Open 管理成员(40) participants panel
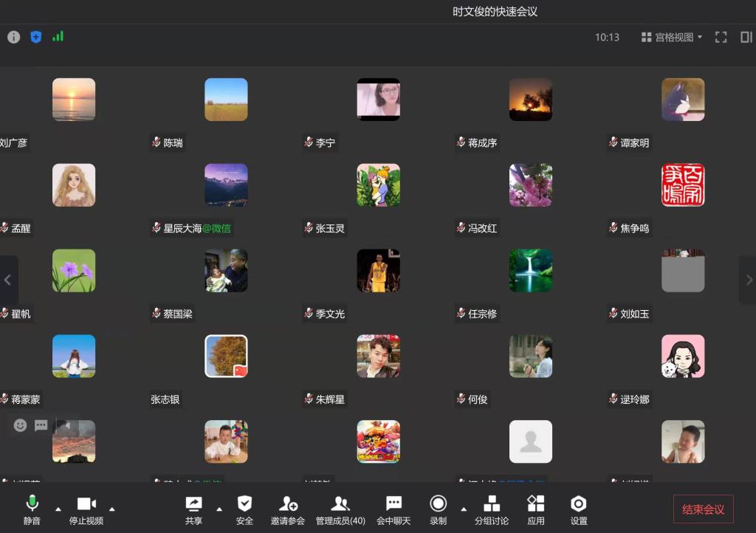 coord(340,509)
